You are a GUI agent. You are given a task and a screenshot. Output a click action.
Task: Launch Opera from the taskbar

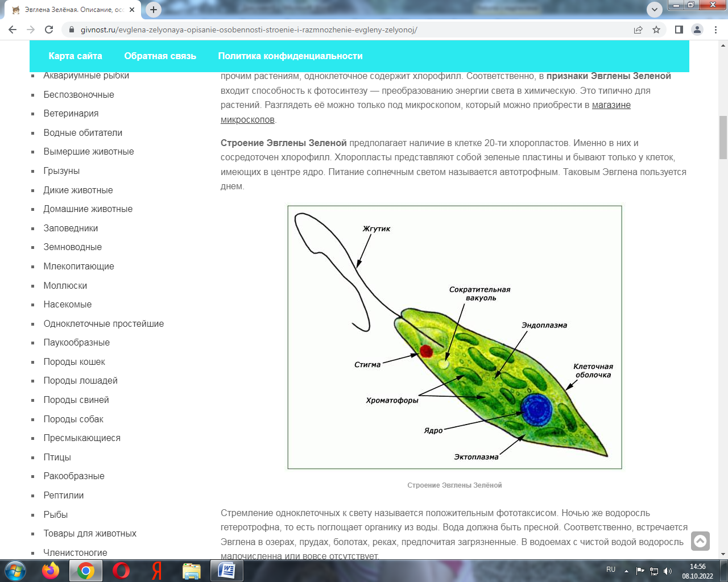pyautogui.click(x=121, y=570)
